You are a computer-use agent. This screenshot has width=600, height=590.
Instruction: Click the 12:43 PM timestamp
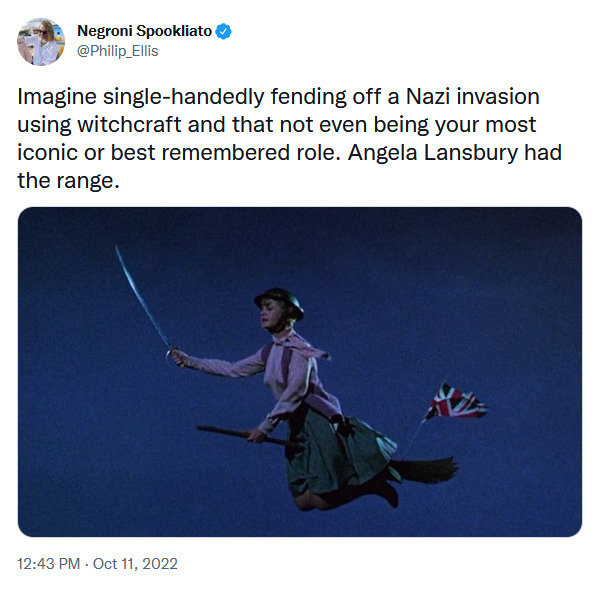(50, 564)
